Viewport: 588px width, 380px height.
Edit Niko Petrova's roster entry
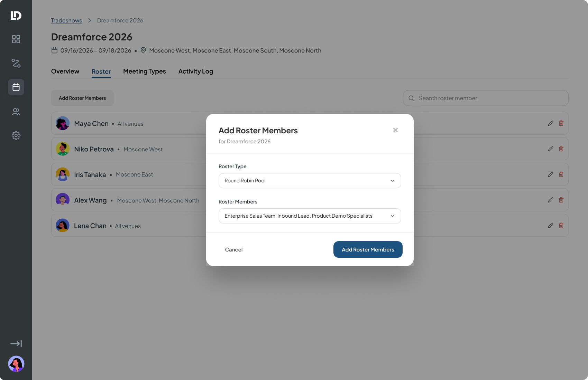click(551, 149)
